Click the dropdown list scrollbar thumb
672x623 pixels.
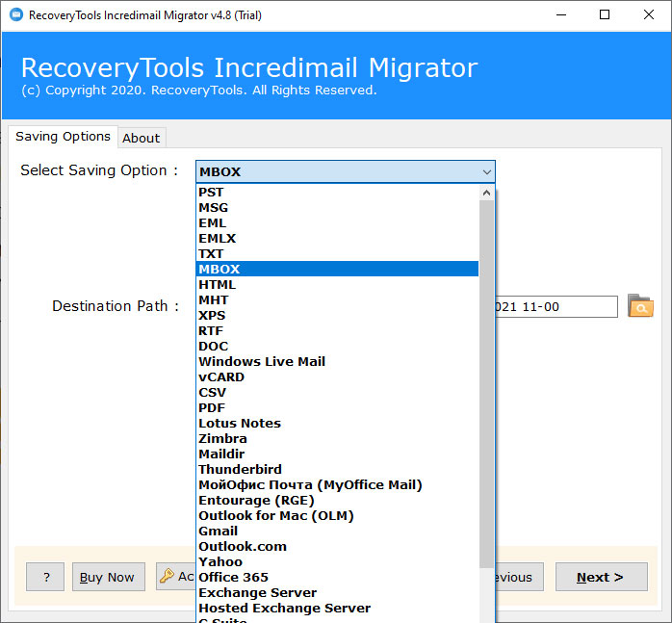(486, 384)
